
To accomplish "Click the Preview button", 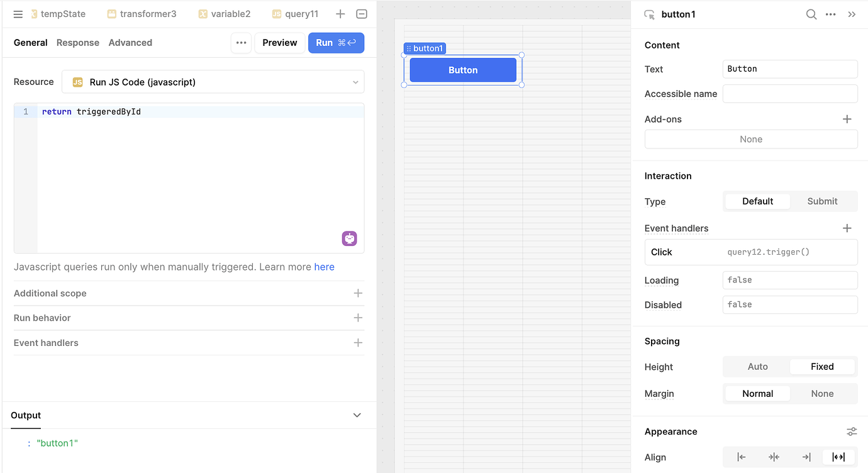I will point(280,43).
